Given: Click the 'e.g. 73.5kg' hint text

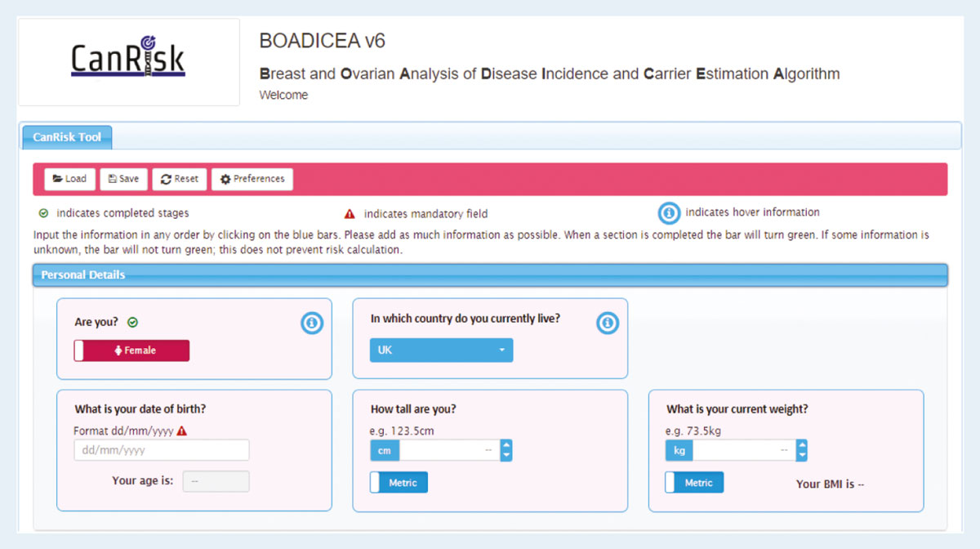Looking at the screenshot, I should (x=694, y=431).
